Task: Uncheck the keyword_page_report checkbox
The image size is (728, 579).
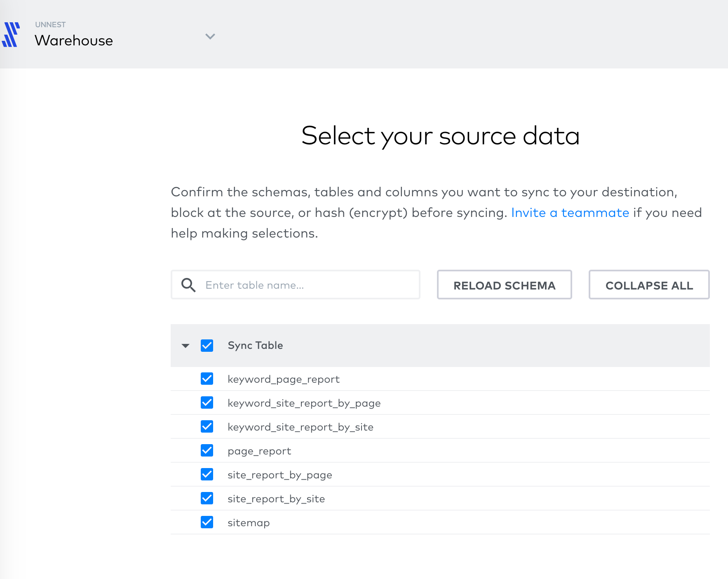Action: coord(207,379)
